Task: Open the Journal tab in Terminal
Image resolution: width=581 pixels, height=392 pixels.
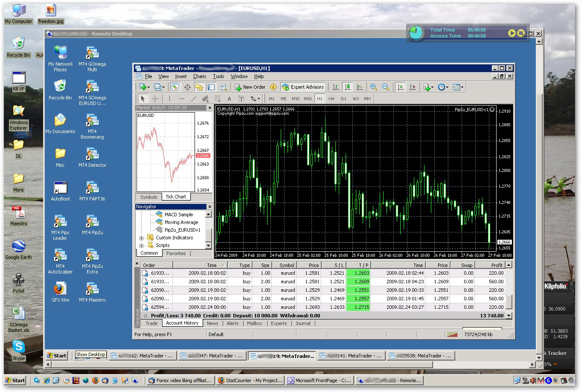Action: pos(303,323)
